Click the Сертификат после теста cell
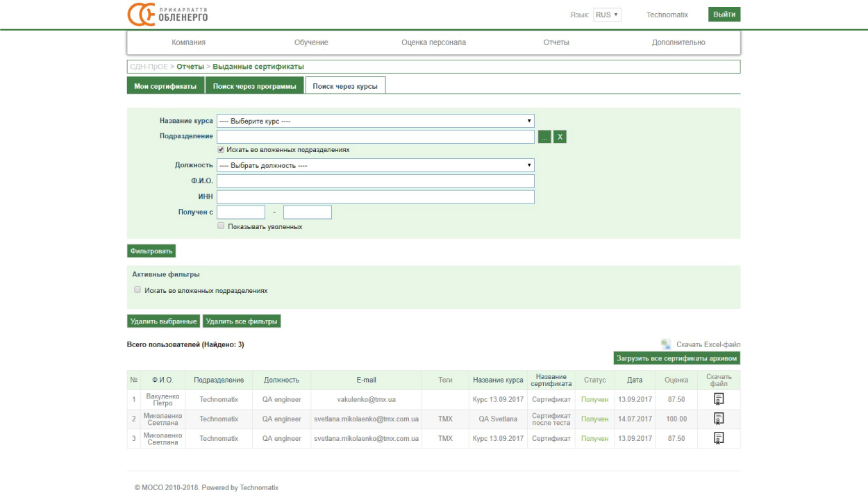Image resolution: width=868 pixels, height=495 pixels. [x=551, y=419]
